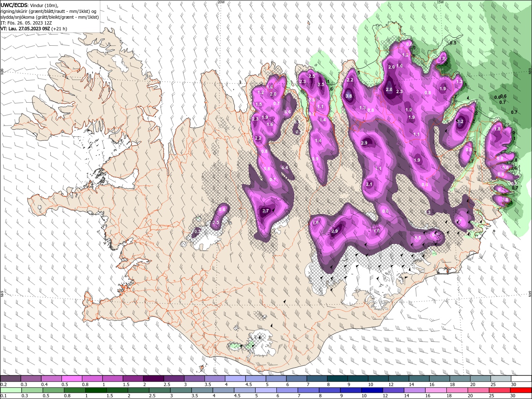Screen dimensions: 532x399
Task: Click the '1.3' snowfall value on the map
Action: point(362,108)
